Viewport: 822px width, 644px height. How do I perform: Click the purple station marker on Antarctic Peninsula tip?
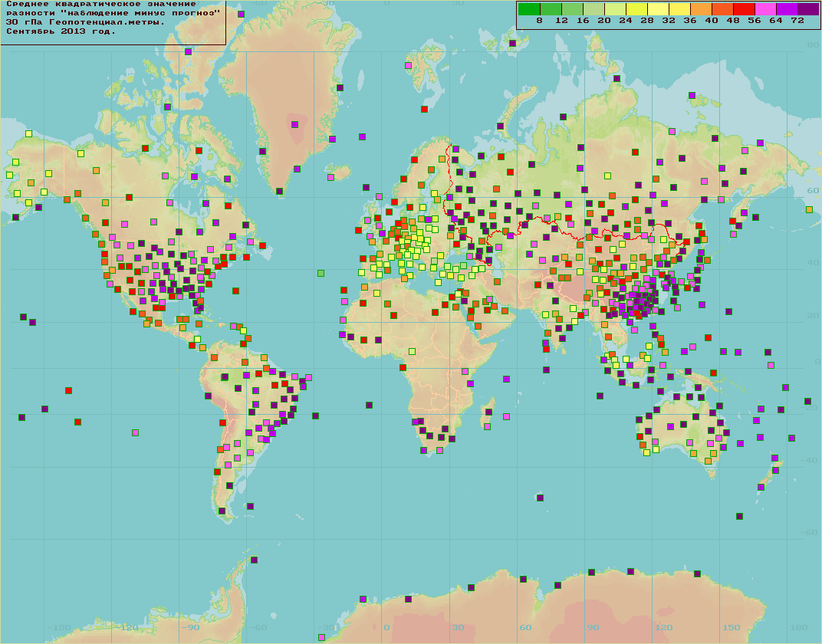[x=255, y=560]
